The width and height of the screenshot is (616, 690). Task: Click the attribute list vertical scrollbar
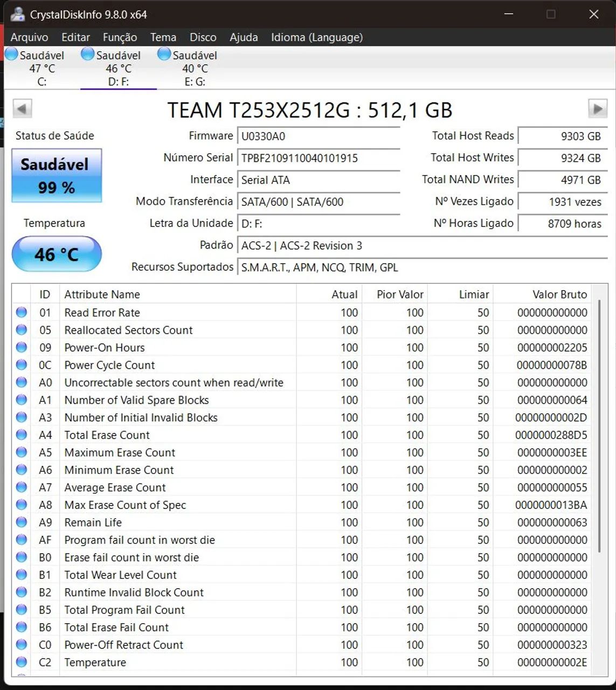tap(599, 426)
